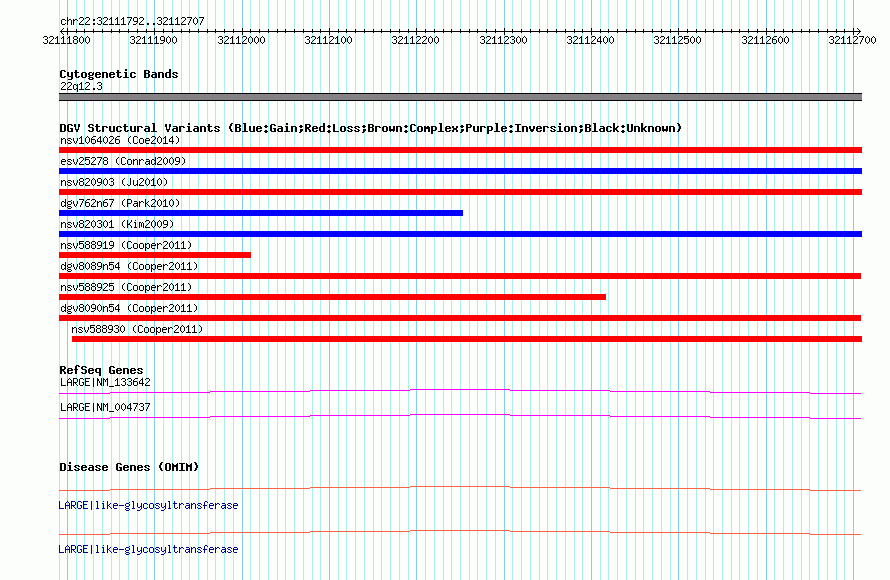Open variant label nsv588925 (Cooper2011)
The width and height of the screenshot is (890, 580).
[x=126, y=287]
